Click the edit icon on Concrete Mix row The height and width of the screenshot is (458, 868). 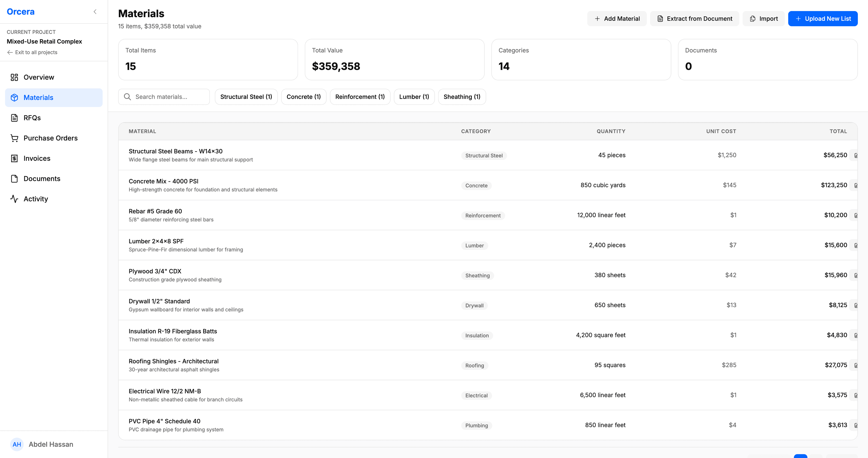[x=856, y=185]
